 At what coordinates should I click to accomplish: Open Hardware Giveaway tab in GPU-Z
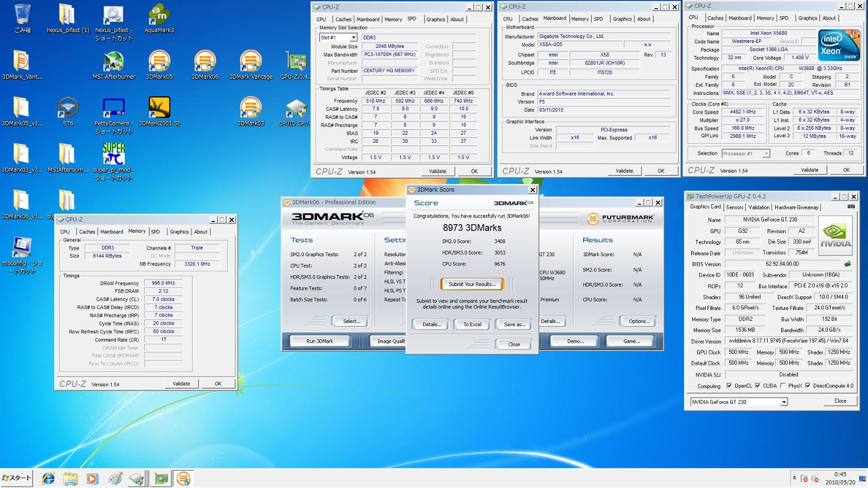[796, 207]
